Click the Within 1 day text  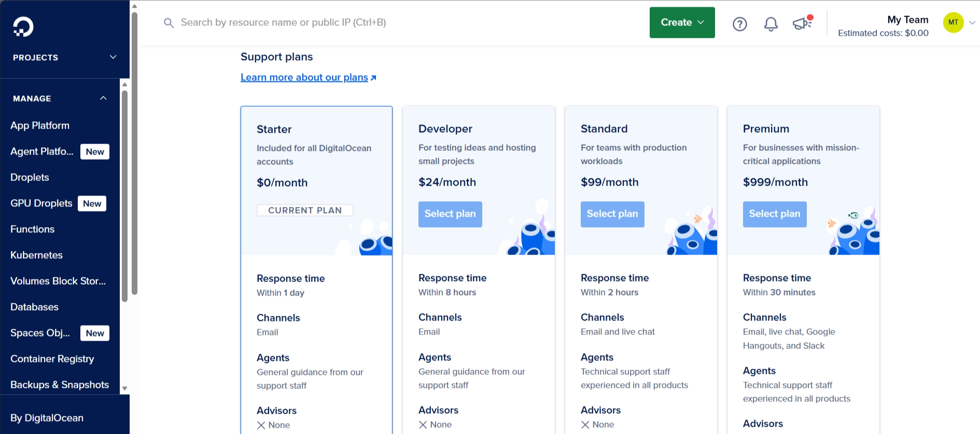[x=281, y=293]
